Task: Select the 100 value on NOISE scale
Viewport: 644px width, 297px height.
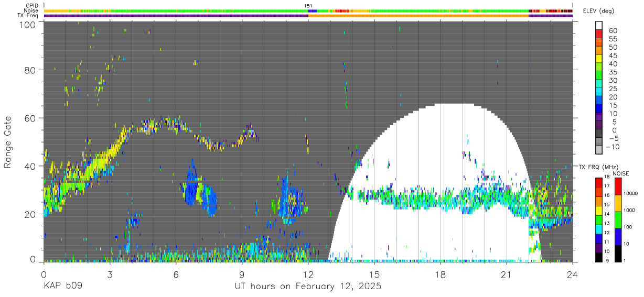Action: (628, 227)
